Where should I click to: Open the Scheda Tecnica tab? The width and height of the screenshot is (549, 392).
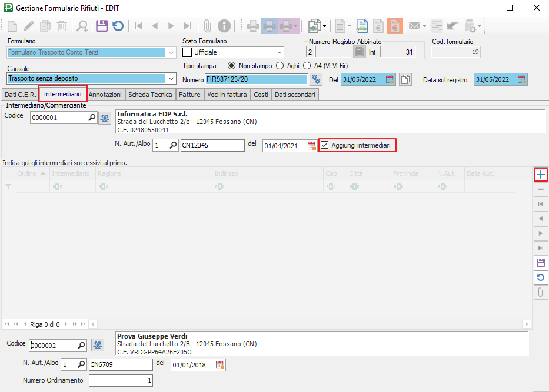150,94
